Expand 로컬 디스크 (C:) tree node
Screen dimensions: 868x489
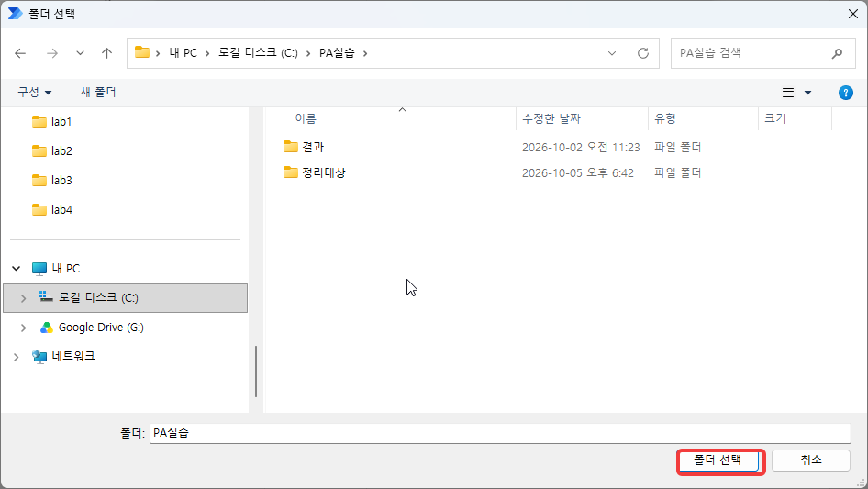pyautogui.click(x=23, y=298)
